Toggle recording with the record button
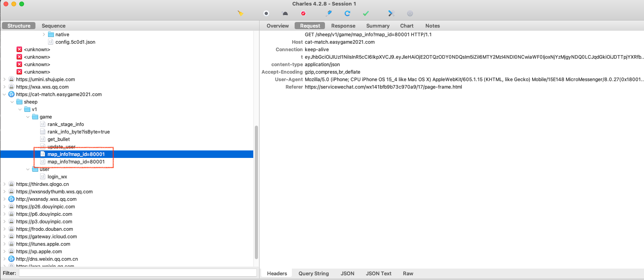644x280 pixels. 266,13
